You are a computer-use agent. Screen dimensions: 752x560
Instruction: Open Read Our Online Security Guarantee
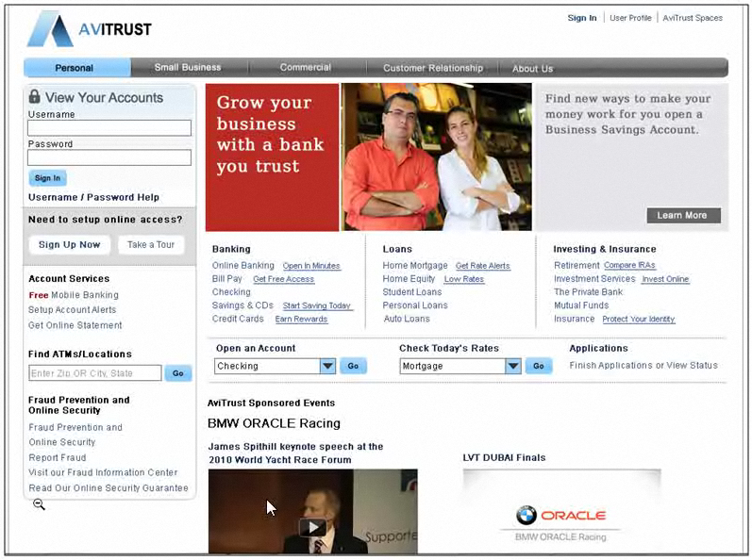pyautogui.click(x=109, y=487)
